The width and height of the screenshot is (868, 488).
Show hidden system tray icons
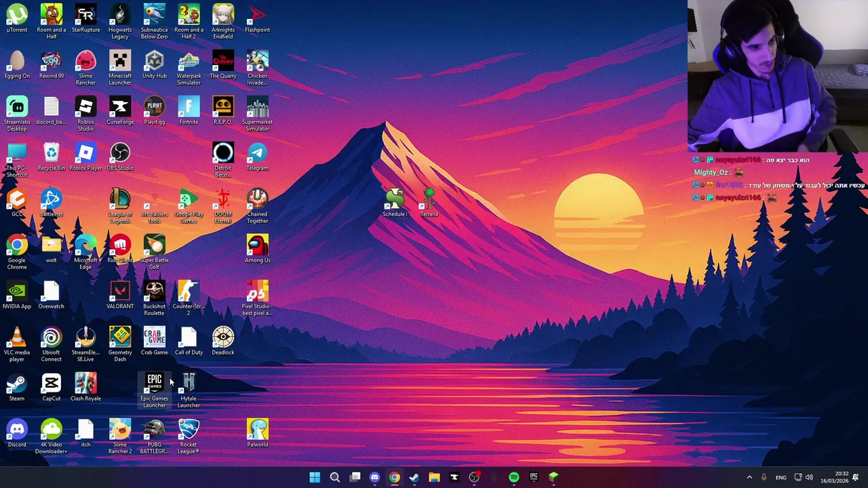749,477
